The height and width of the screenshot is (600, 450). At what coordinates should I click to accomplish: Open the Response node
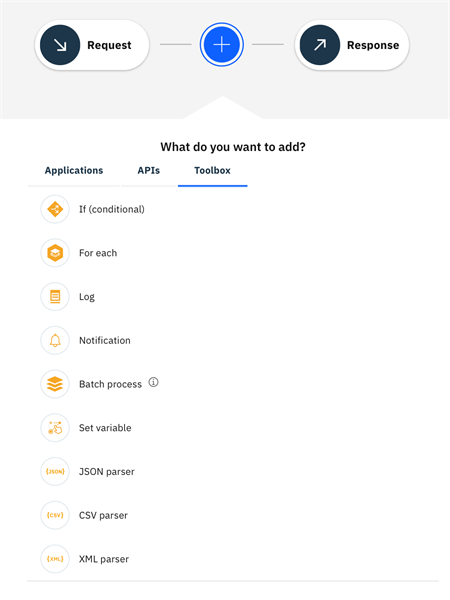click(352, 45)
